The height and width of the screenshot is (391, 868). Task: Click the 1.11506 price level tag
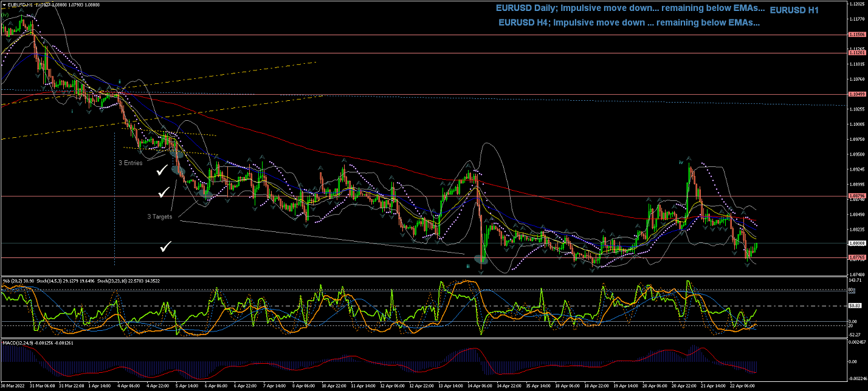(858, 35)
